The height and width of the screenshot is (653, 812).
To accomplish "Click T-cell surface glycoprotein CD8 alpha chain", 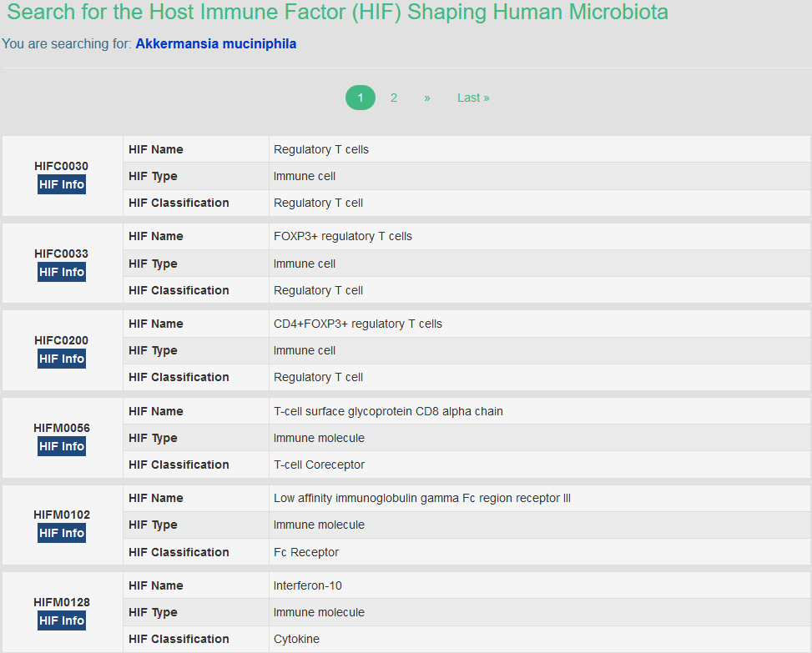I will (388, 411).
